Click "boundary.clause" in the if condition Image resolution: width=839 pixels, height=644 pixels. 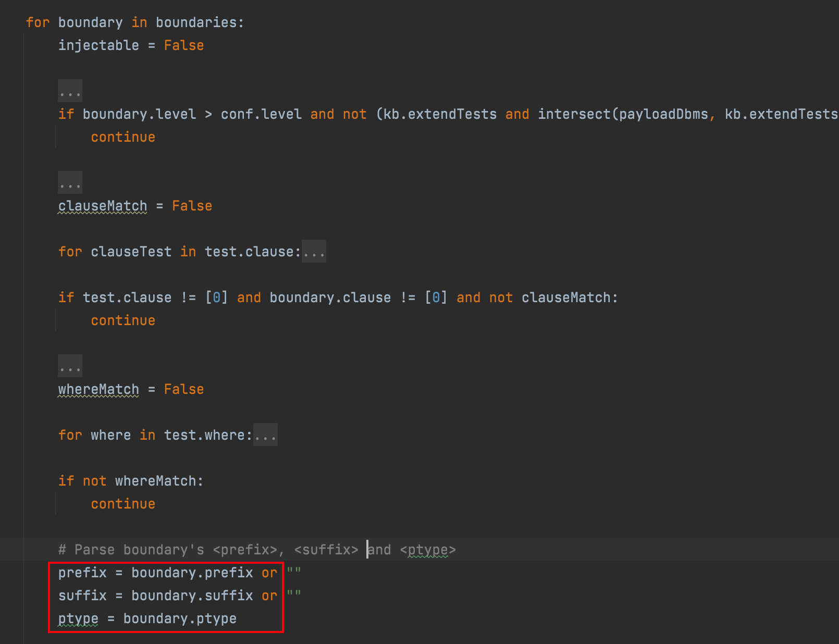pos(330,298)
